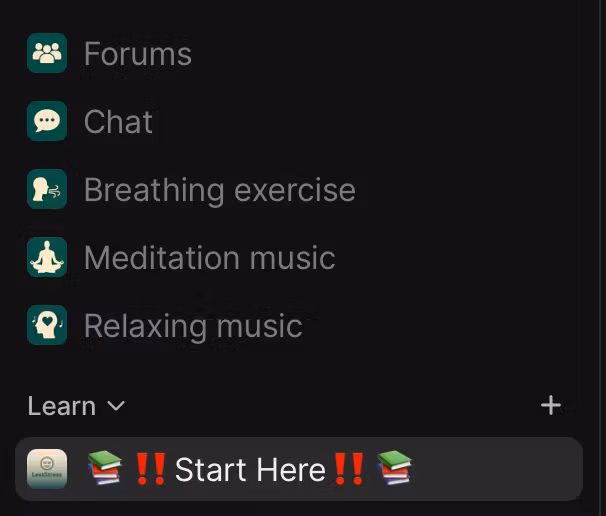Viewport: 606px width, 516px height.
Task: Click the right books emoji on Start Here
Action: (x=395, y=468)
